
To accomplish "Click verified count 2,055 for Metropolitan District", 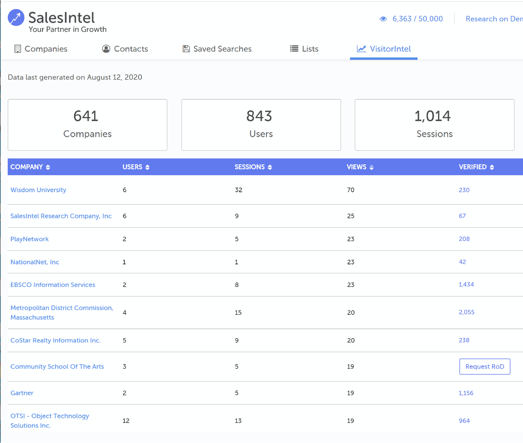I will point(466,312).
